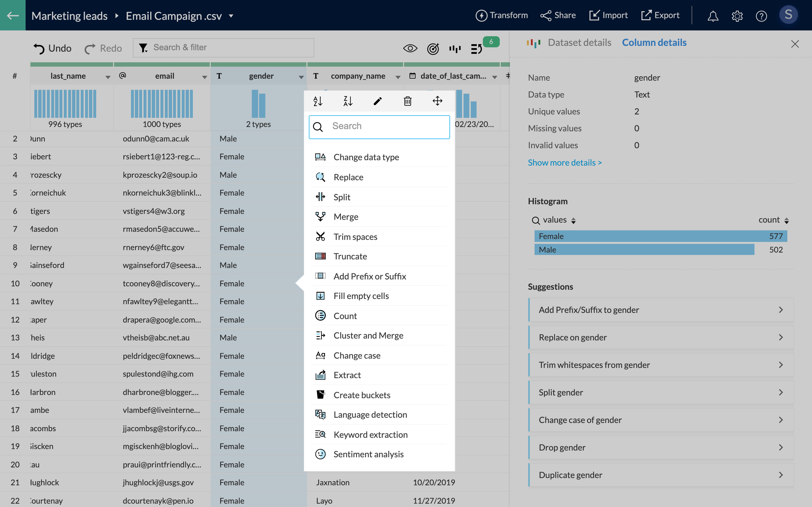Toggle sort on histogram count column

coord(786,221)
